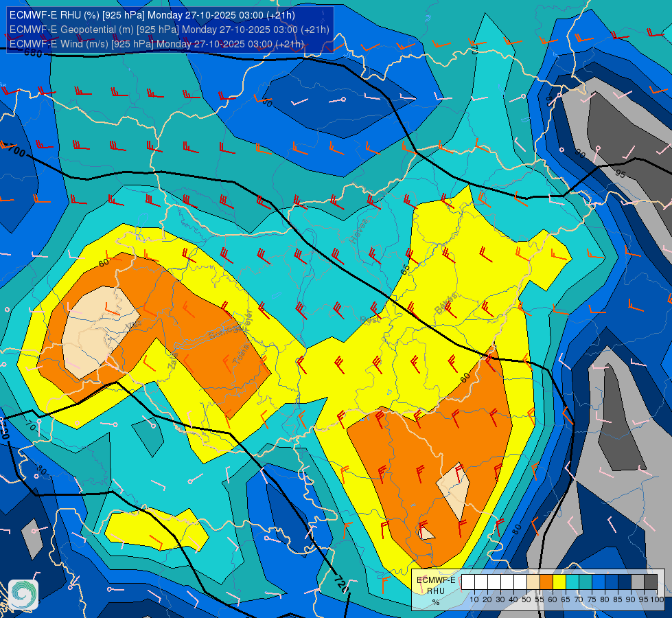Pick the navy 85–90% legend swatch
The image size is (672, 618).
(625, 582)
